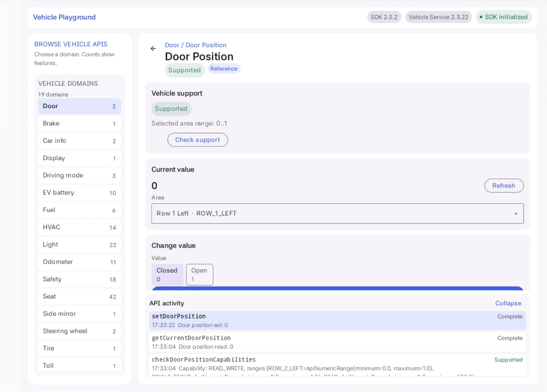Image resolution: width=547 pixels, height=392 pixels.
Task: Select the Closed 0 value option
Action: [x=167, y=275]
